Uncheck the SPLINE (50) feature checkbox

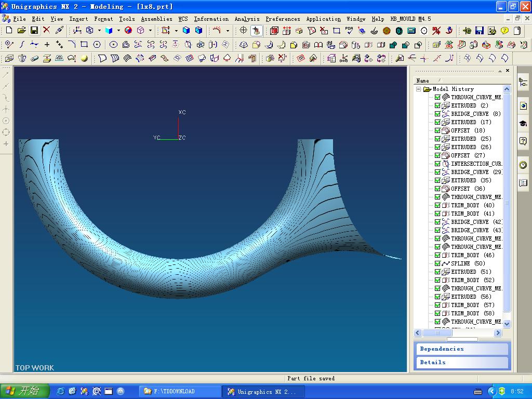(x=437, y=263)
